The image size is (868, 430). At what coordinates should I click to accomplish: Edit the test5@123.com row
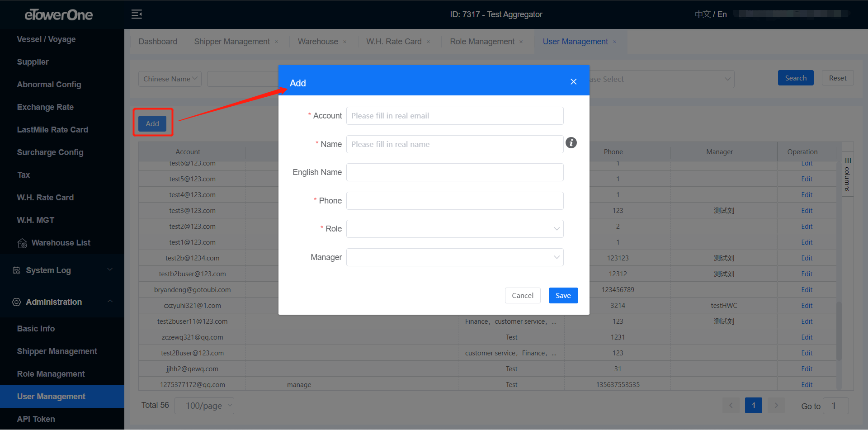click(x=807, y=179)
